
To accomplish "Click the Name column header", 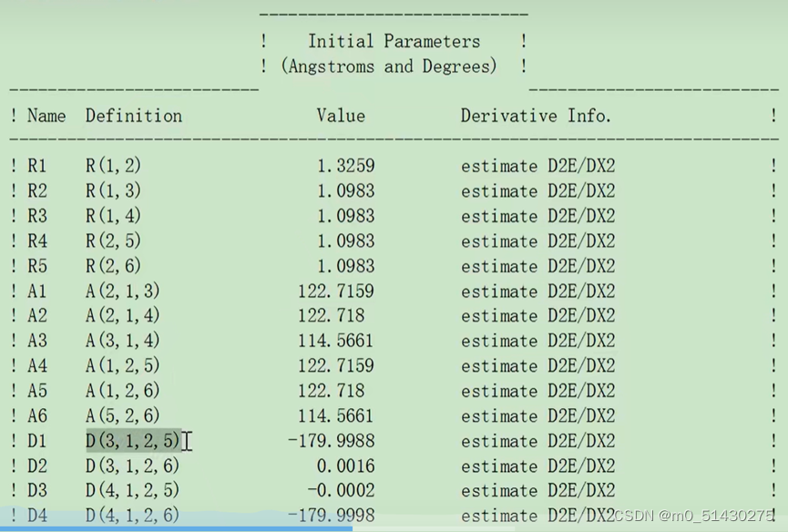I will click(44, 116).
